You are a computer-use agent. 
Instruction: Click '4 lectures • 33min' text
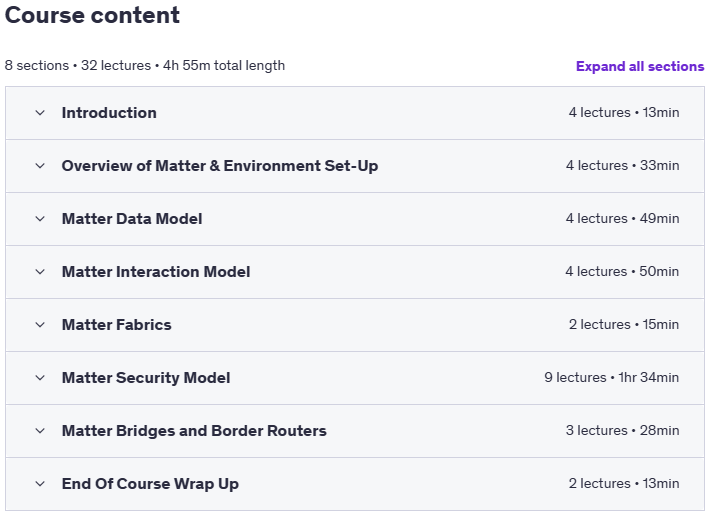pos(622,166)
